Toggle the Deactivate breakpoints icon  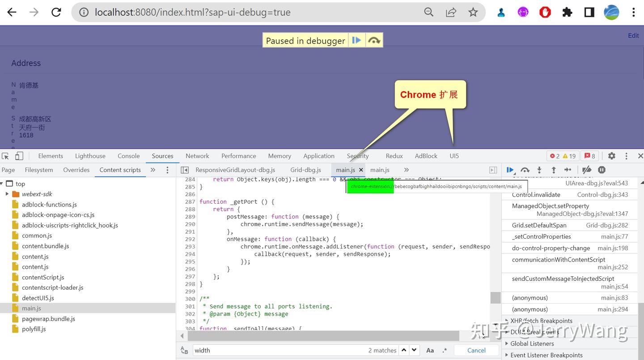(587, 170)
